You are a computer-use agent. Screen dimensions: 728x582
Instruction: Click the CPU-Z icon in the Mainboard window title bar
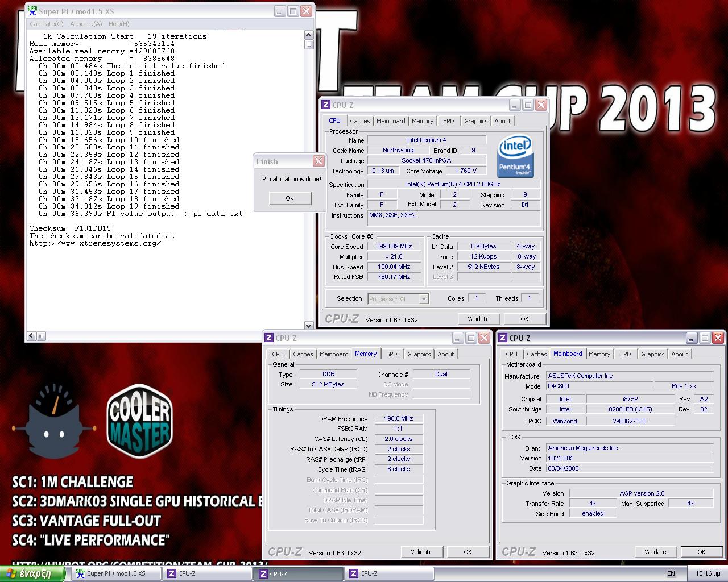coord(503,338)
